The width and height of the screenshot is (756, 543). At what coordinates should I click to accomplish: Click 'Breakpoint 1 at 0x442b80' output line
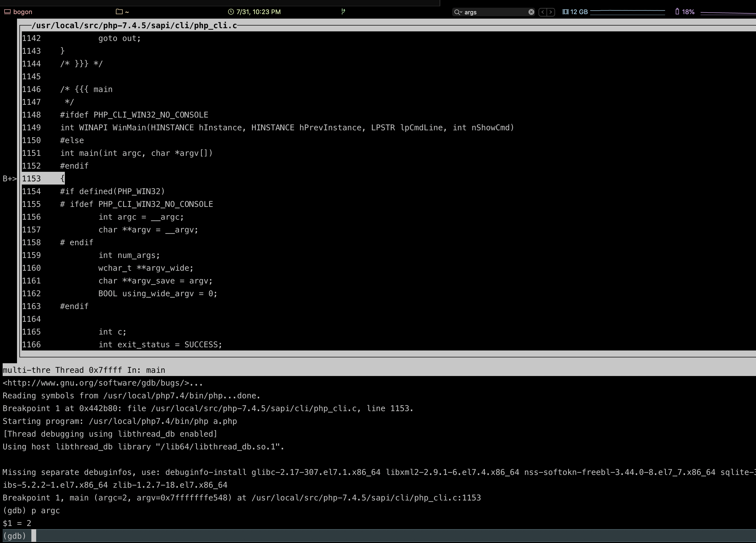pyautogui.click(x=208, y=409)
